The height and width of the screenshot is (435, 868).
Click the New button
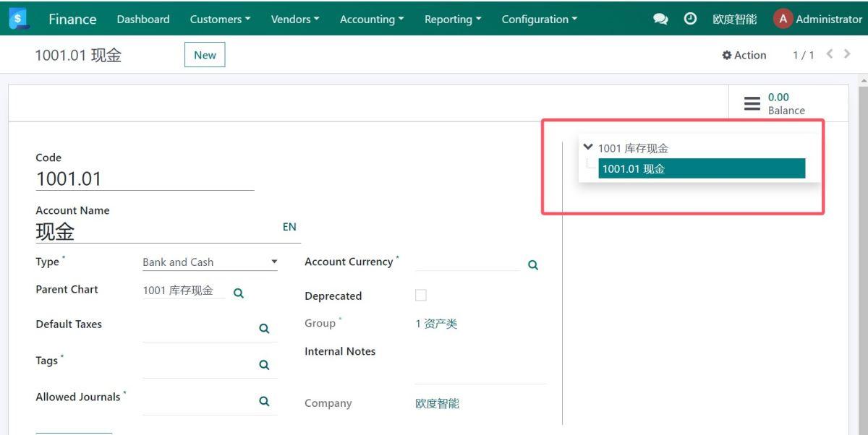(205, 55)
